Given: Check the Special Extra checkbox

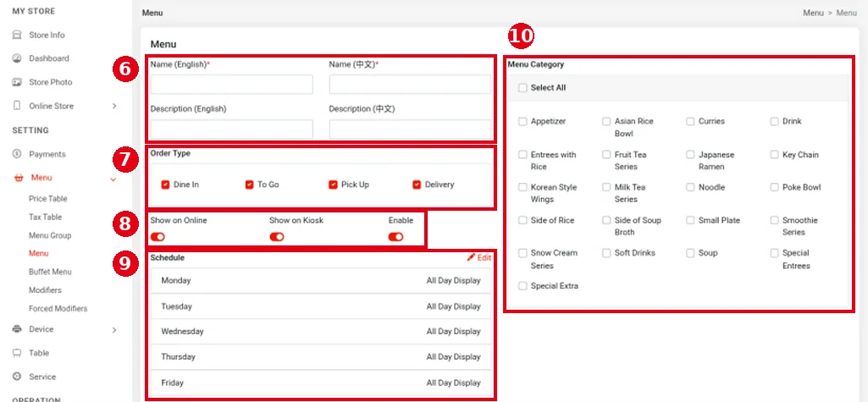Looking at the screenshot, I should [x=522, y=286].
